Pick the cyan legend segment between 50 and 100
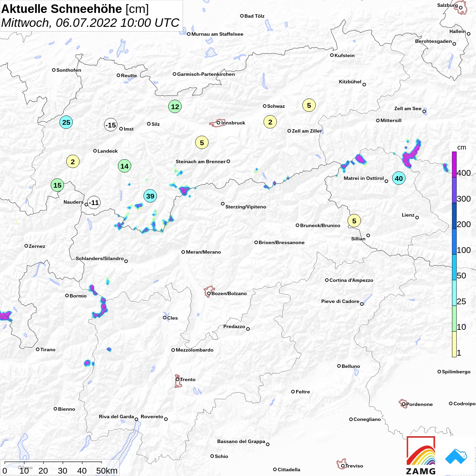Image resolution: width=476 pixels, height=476 pixels. coord(454,267)
